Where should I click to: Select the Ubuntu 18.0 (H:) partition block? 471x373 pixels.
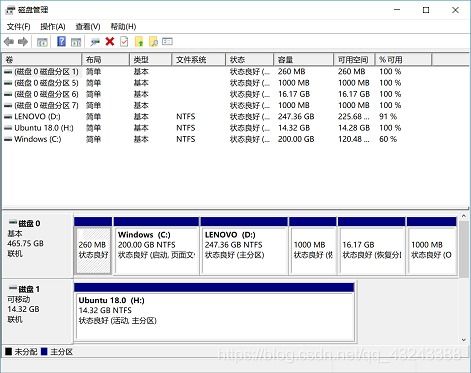[x=214, y=312]
